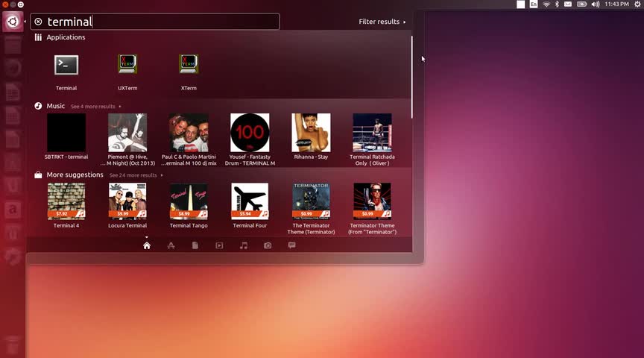Image resolution: width=644 pixels, height=358 pixels.
Task: Open the Terminal Four suggestion
Action: [x=250, y=201]
